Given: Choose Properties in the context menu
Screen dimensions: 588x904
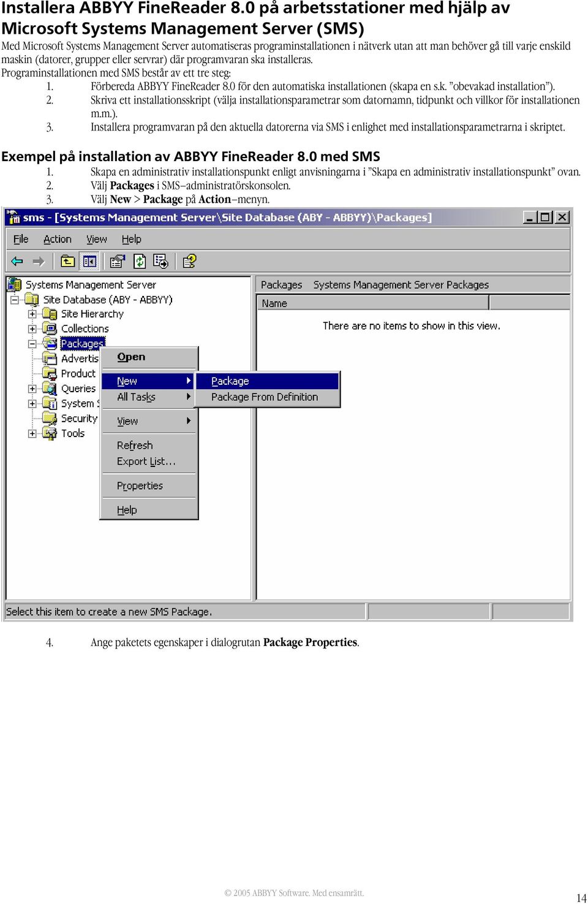Looking at the screenshot, I should pos(149,485).
